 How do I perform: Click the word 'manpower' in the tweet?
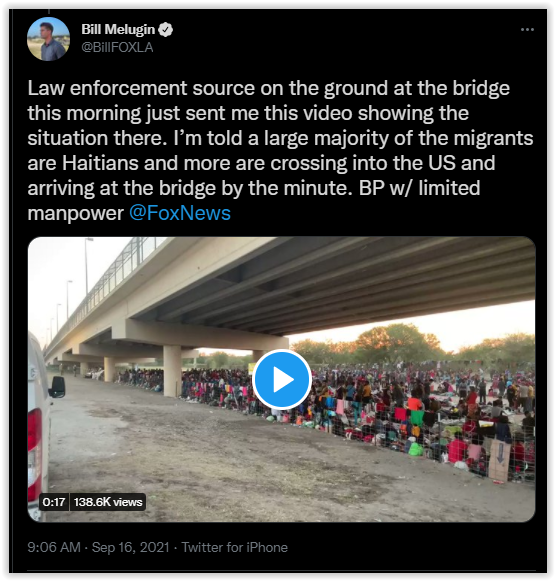click(x=76, y=214)
